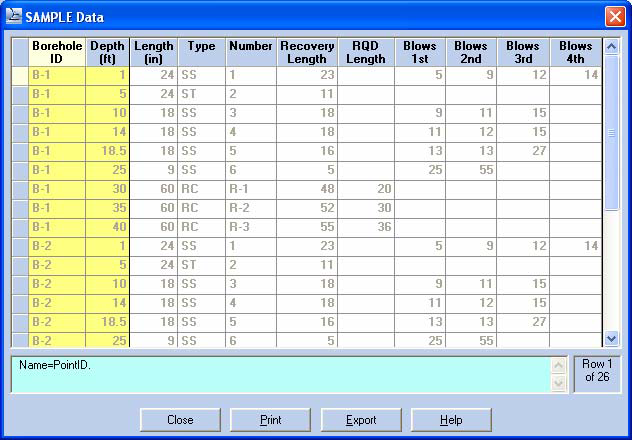Click Blows 2nd cell 55 in B-1 row
The width and height of the screenshot is (632, 440).
pos(471,170)
